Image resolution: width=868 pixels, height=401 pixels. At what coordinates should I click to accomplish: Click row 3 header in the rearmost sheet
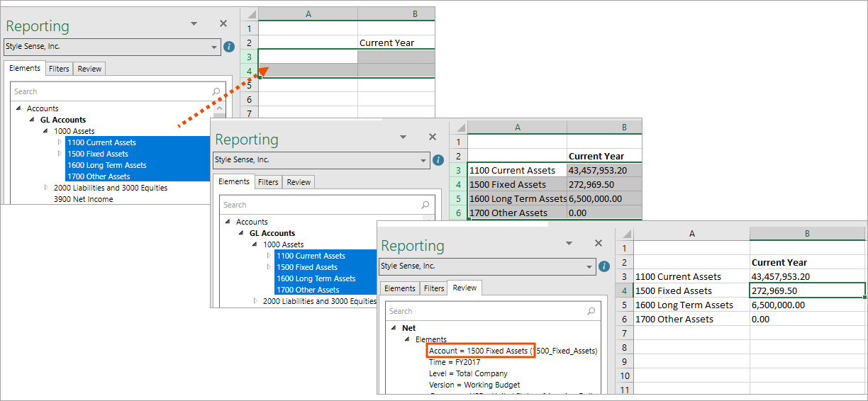249,57
